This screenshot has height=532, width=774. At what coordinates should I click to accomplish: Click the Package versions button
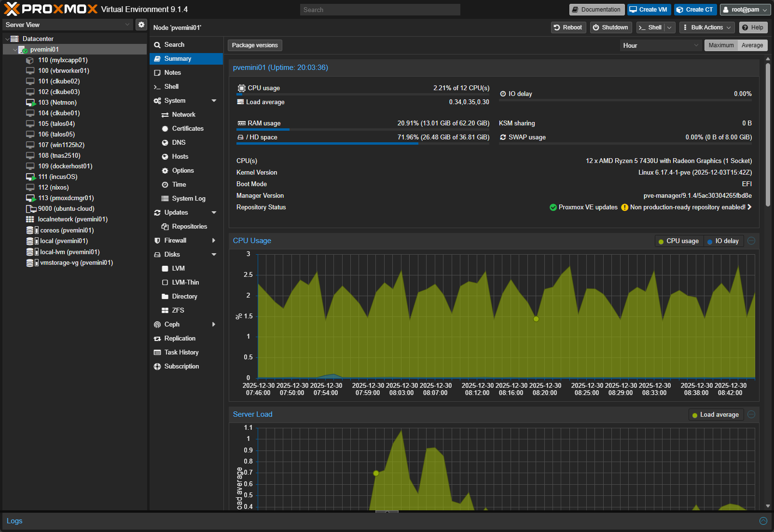(x=255, y=45)
